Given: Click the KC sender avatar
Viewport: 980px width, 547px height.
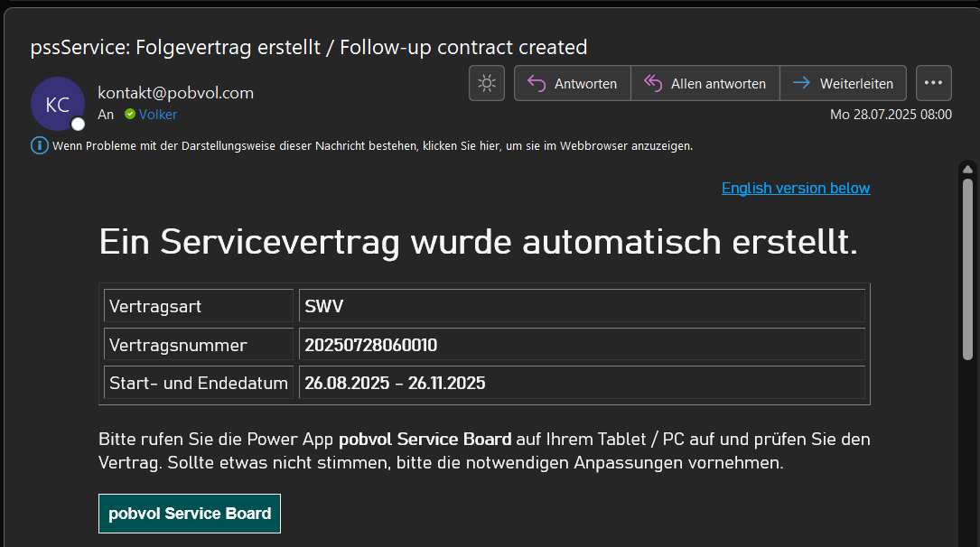Looking at the screenshot, I should (57, 104).
